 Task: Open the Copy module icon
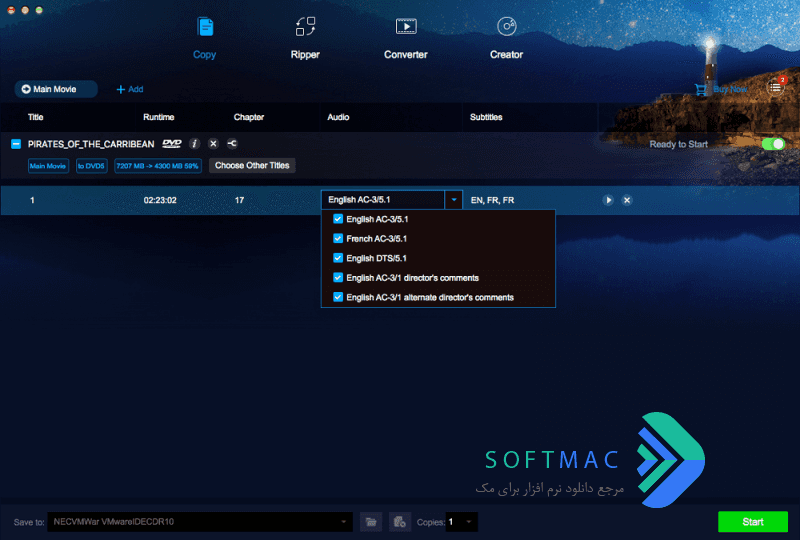click(205, 27)
